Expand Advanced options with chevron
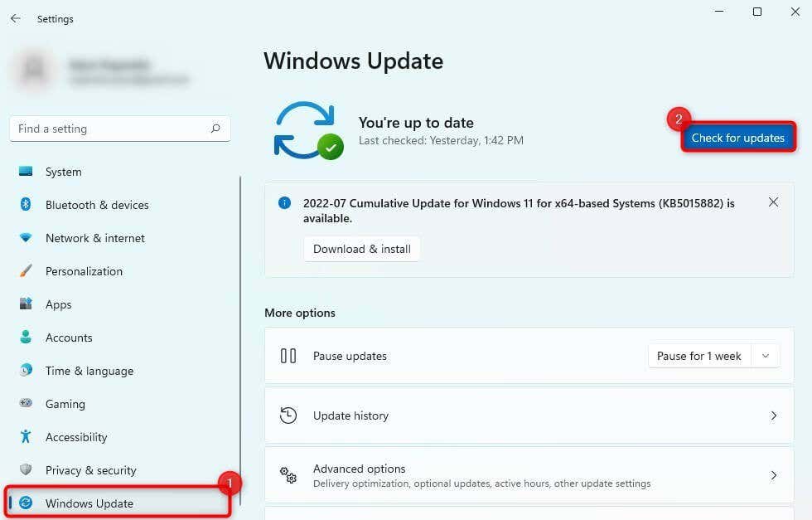812x520 pixels. point(773,475)
